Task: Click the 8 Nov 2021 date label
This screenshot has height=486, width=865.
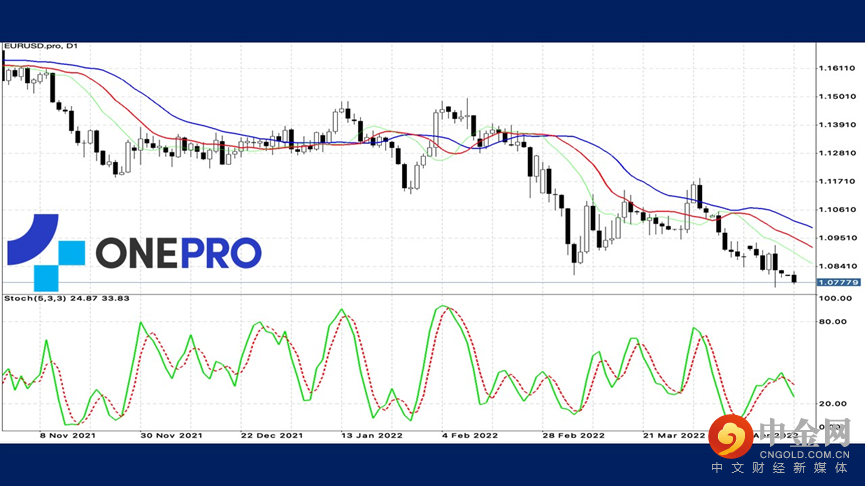Action: pyautogui.click(x=67, y=435)
